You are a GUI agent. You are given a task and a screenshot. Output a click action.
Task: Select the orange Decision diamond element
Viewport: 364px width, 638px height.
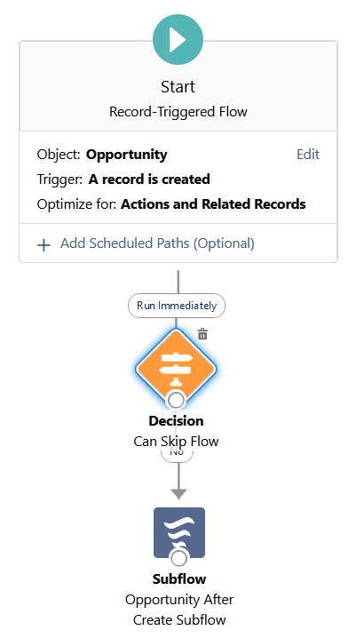point(176,369)
